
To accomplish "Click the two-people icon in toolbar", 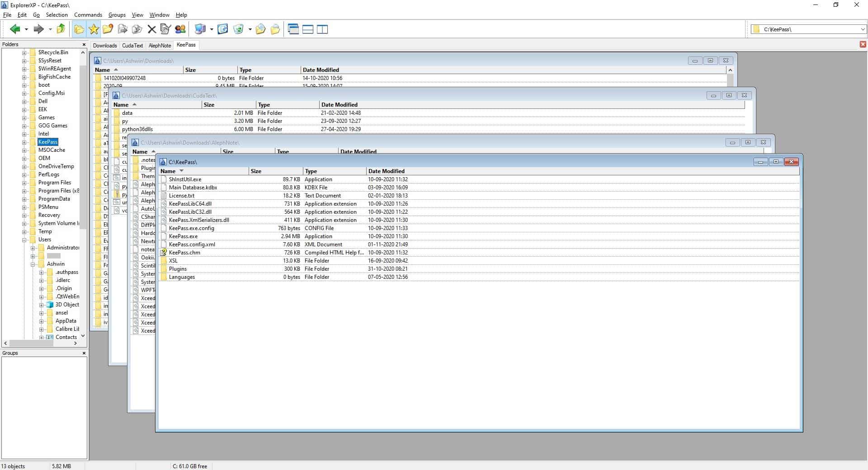I will (x=180, y=29).
